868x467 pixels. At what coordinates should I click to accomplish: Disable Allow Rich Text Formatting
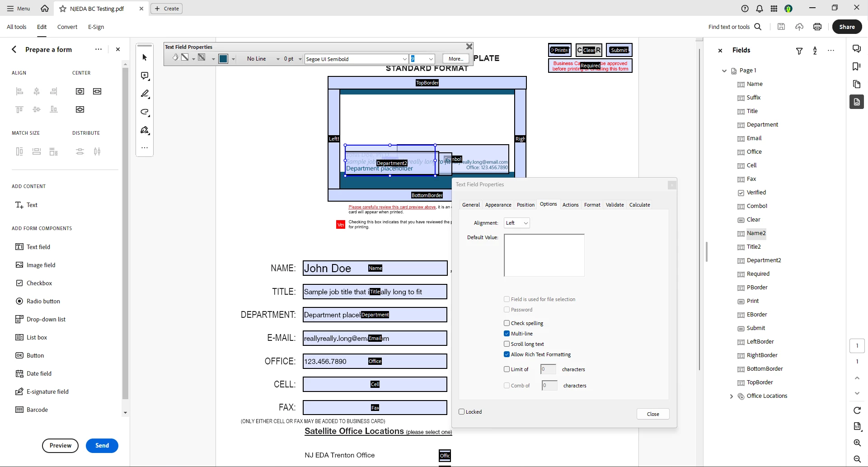(x=507, y=354)
